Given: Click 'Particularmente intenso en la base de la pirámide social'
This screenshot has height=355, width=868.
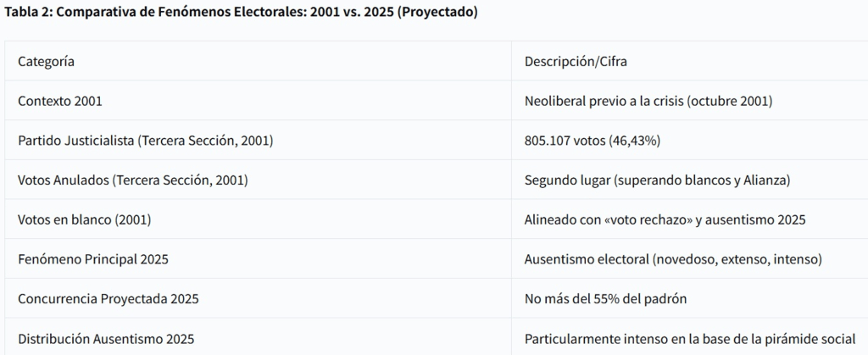Looking at the screenshot, I should pos(690,338).
